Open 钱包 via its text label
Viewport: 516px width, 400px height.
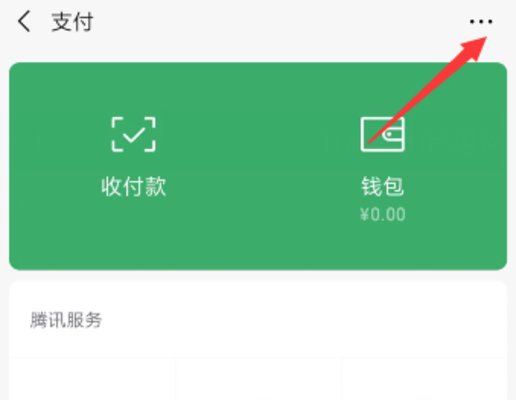[x=383, y=186]
